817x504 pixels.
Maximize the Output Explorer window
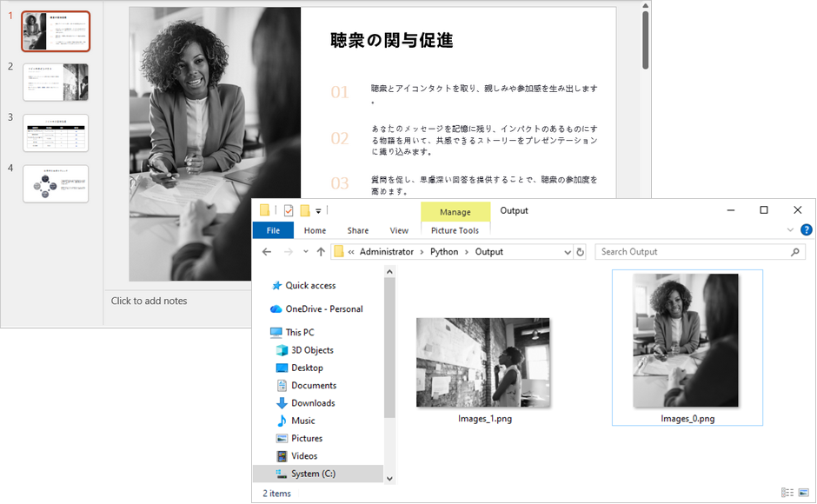764,210
